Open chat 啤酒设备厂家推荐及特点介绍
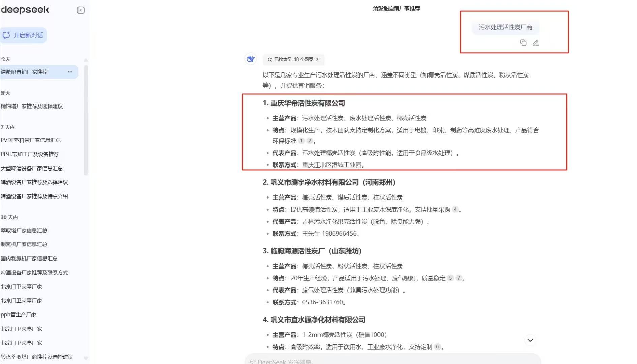637x364 pixels. (34, 196)
